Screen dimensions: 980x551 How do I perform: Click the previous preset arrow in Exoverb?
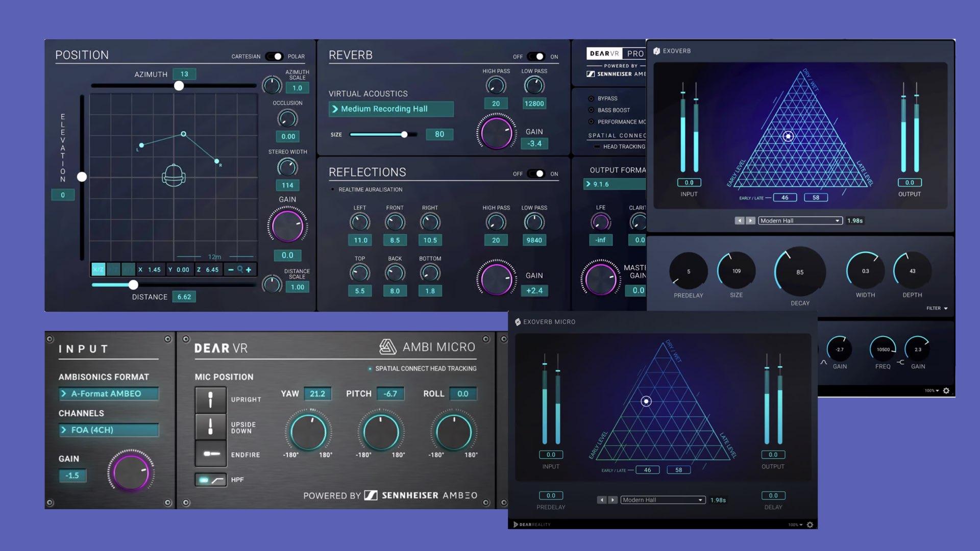pos(739,220)
